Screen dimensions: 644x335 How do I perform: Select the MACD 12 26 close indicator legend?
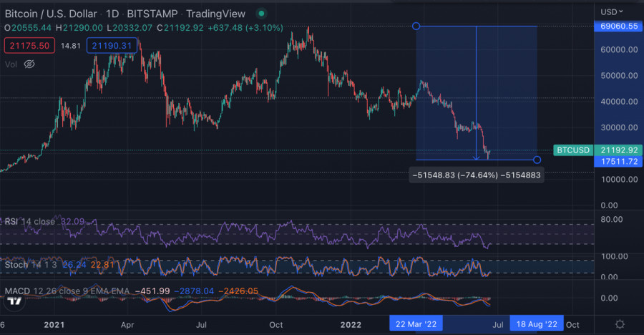[x=67, y=291]
